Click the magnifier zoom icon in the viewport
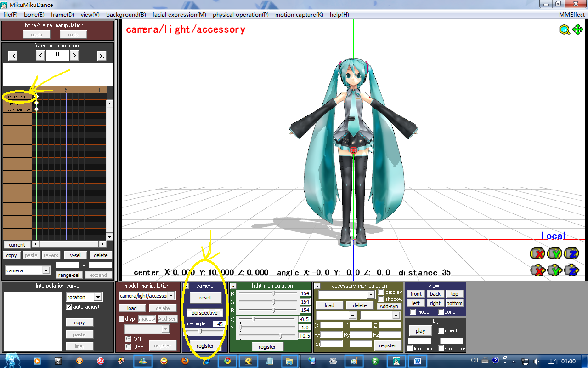This screenshot has height=368, width=588. tap(565, 30)
